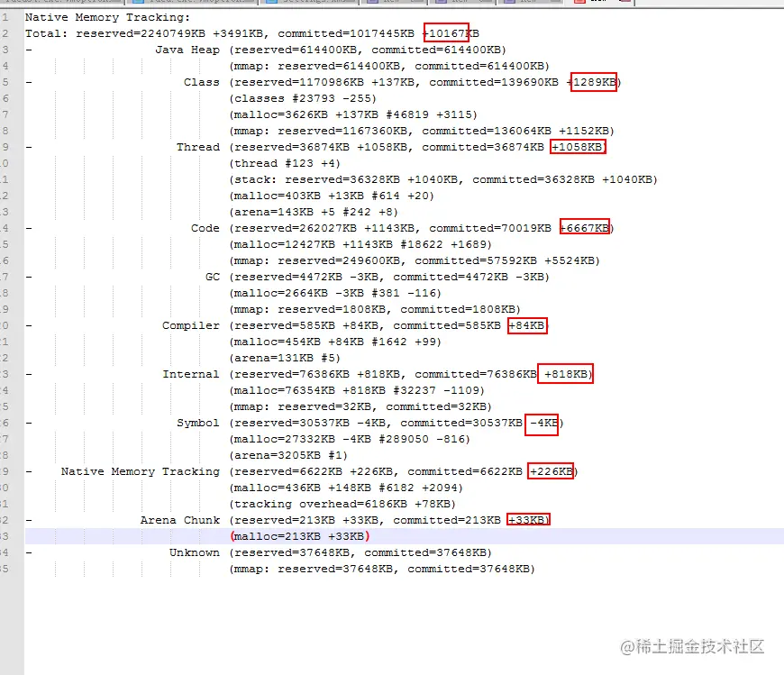Image resolution: width=784 pixels, height=675 pixels.
Task: Click the 'GC' category label
Action: (213, 277)
